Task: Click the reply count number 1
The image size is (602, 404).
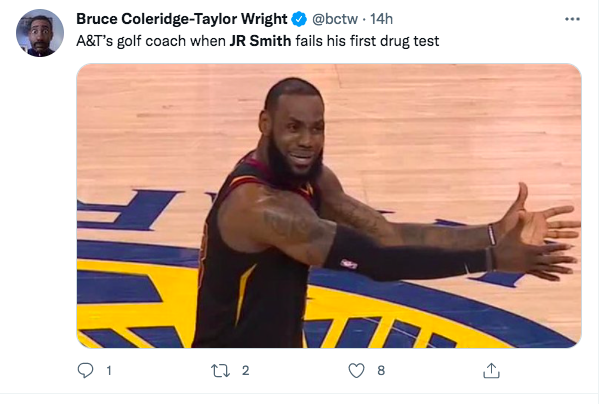Action: 109,371
